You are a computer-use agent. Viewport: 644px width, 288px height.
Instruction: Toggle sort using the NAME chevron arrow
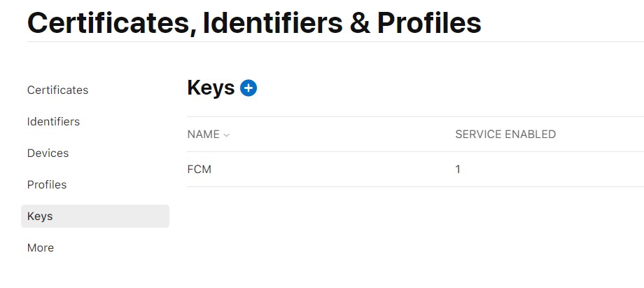226,135
